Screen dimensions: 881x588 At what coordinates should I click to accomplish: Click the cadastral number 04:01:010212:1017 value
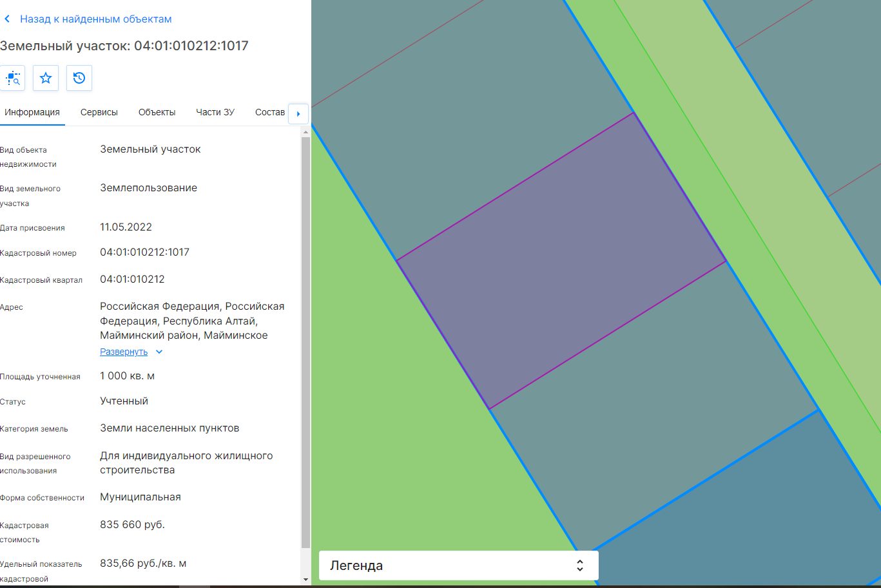144,252
